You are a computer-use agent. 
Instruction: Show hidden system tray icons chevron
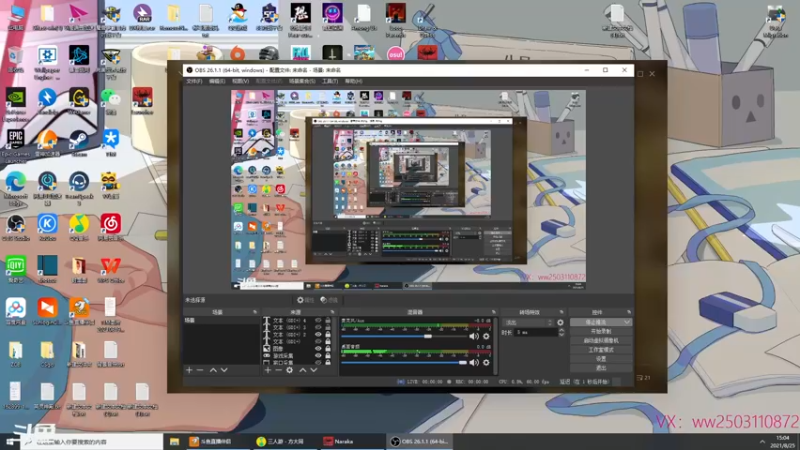(762, 442)
